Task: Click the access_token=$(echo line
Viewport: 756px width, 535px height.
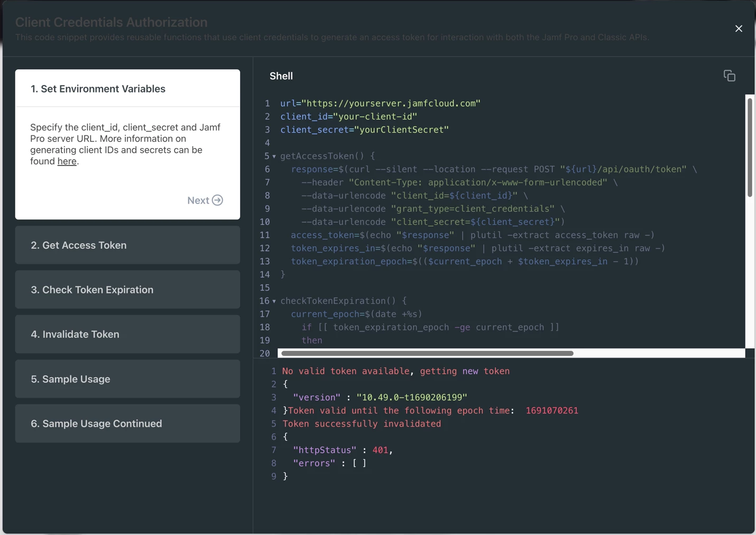Action: 473,235
